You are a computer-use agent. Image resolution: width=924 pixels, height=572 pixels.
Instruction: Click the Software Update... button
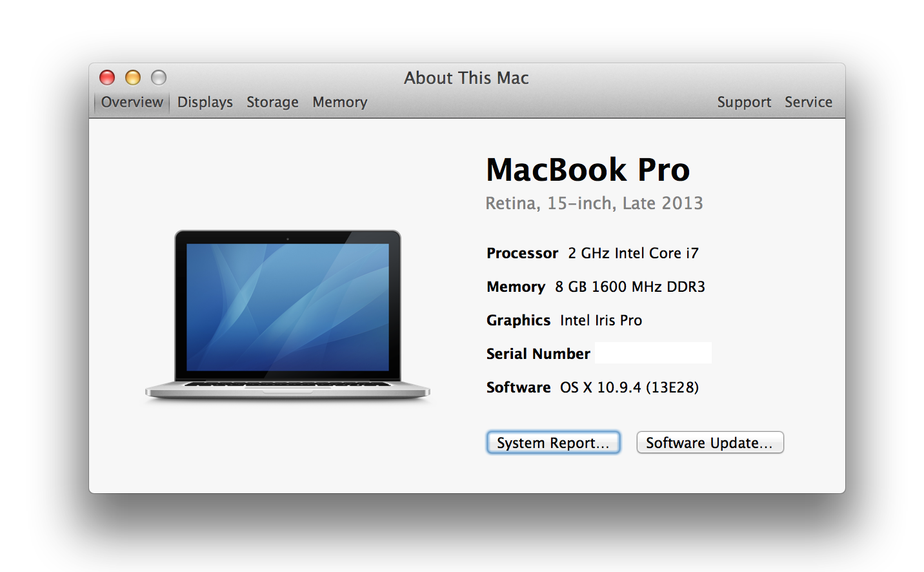(x=710, y=443)
